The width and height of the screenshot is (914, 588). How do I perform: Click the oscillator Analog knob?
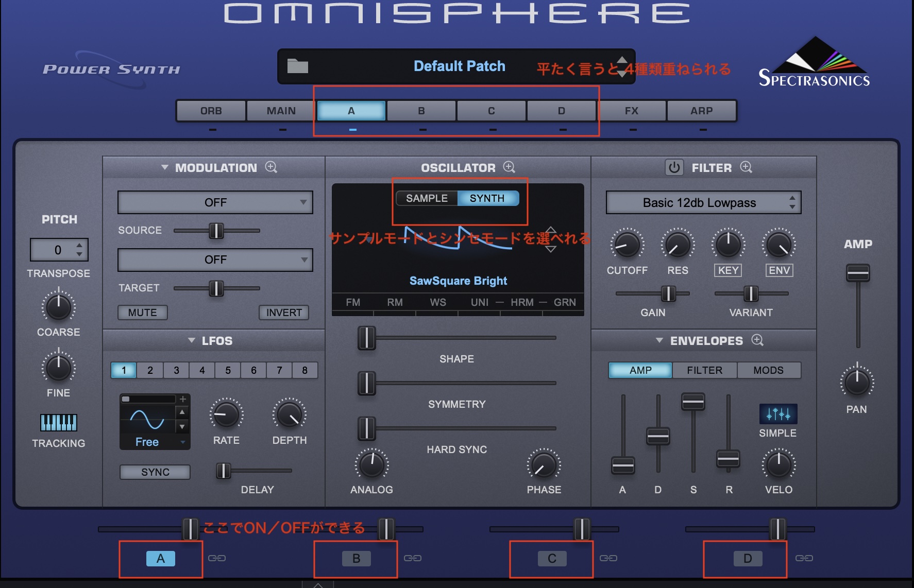tap(371, 464)
